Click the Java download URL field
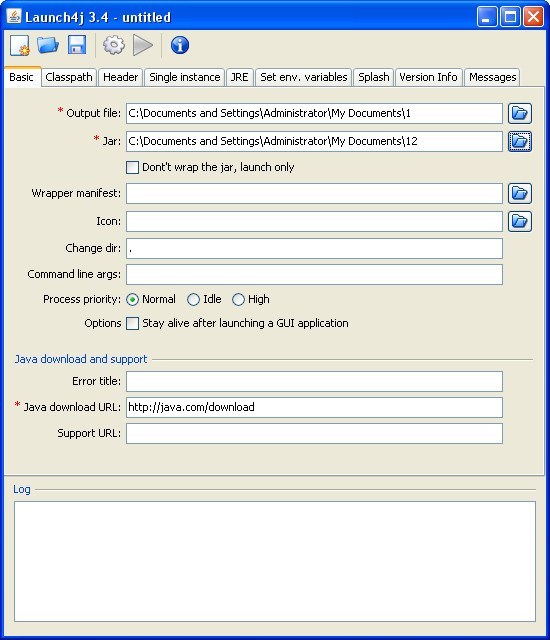Image resolution: width=550 pixels, height=640 pixels. pos(314,407)
